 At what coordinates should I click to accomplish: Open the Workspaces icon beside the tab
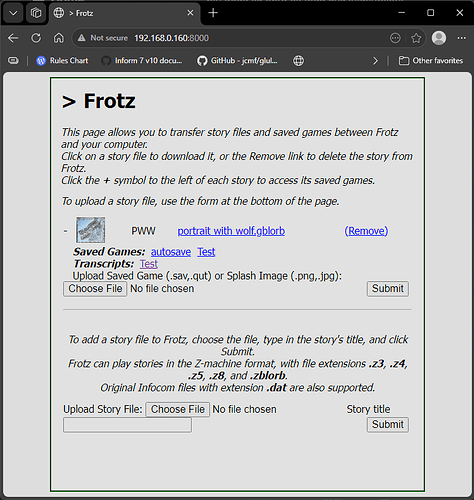[x=36, y=13]
